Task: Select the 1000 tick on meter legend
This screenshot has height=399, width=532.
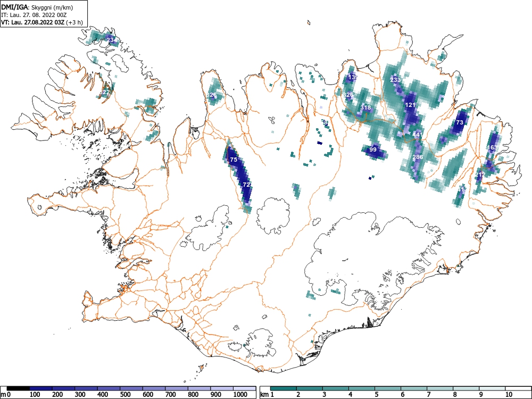Action: 240,394
